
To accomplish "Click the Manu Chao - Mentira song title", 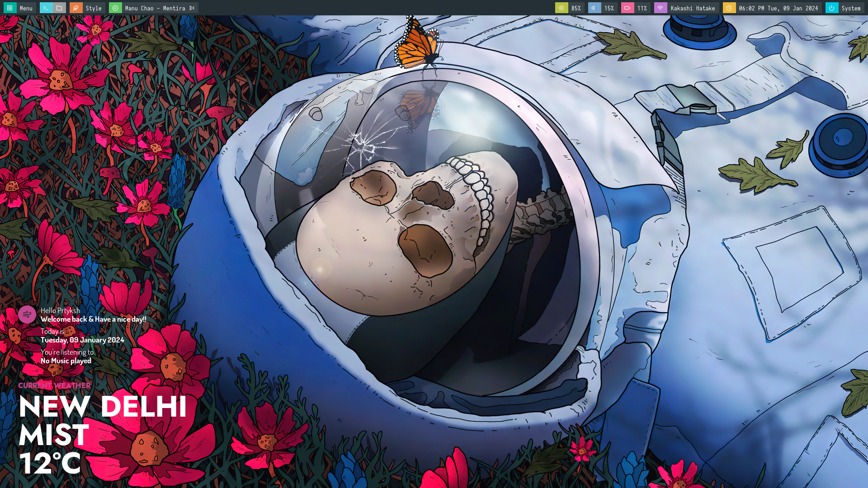I will (155, 8).
